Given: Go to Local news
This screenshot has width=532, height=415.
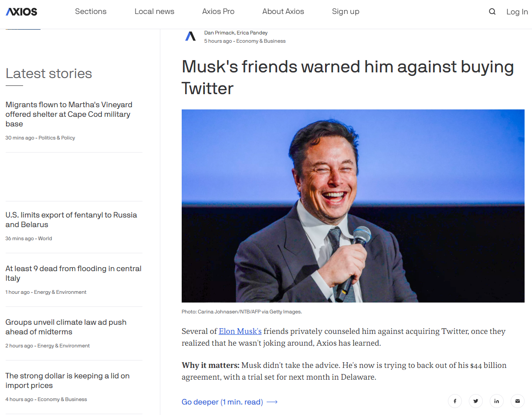Looking at the screenshot, I should [x=154, y=12].
